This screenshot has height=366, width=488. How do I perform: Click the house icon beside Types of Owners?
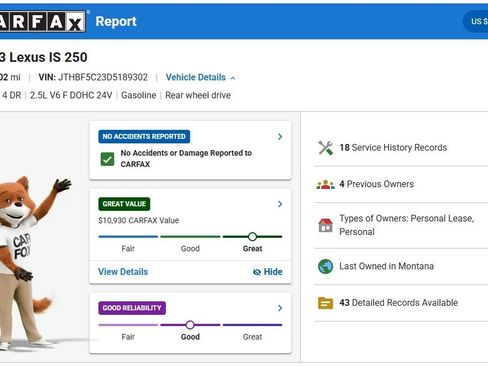tap(325, 225)
